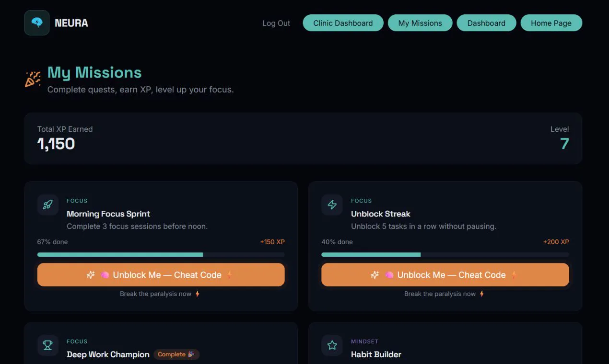The image size is (609, 364).
Task: Click the party popper icon beside My Missions
Action: point(33,79)
